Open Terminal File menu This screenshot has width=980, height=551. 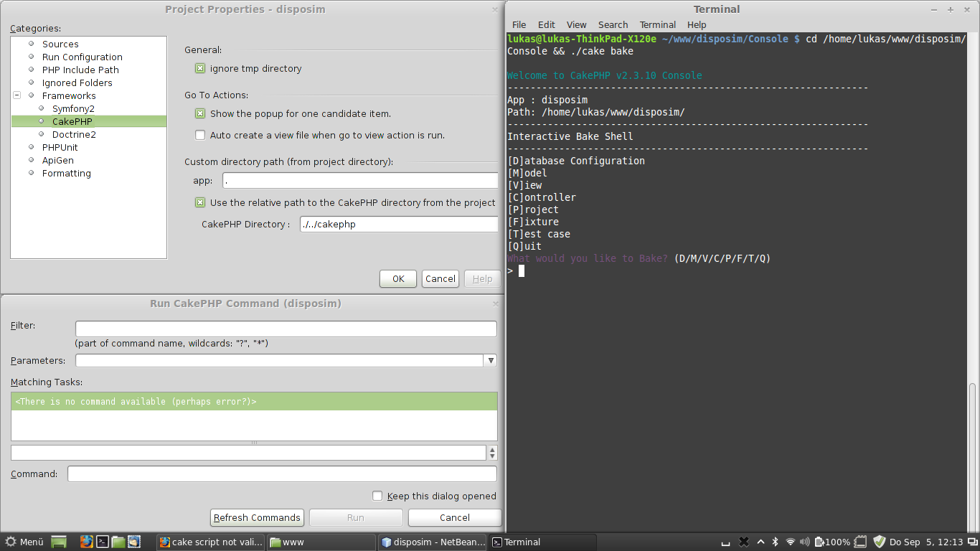point(519,24)
